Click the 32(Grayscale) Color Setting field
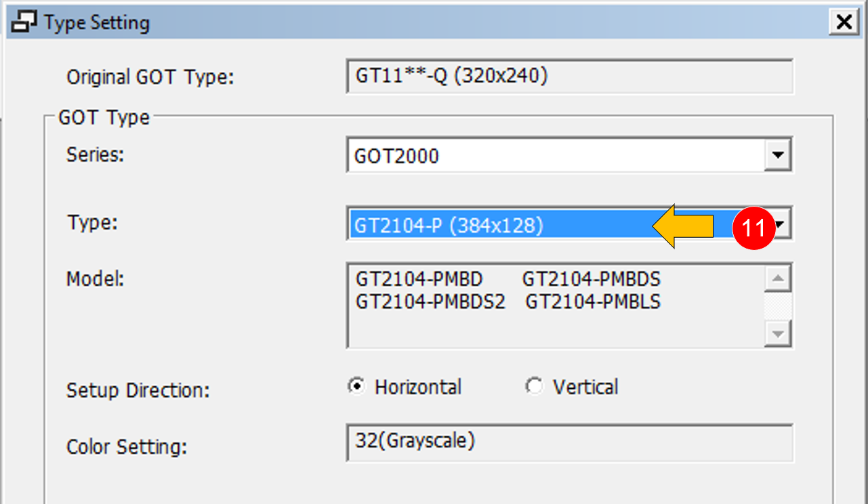 (x=569, y=442)
